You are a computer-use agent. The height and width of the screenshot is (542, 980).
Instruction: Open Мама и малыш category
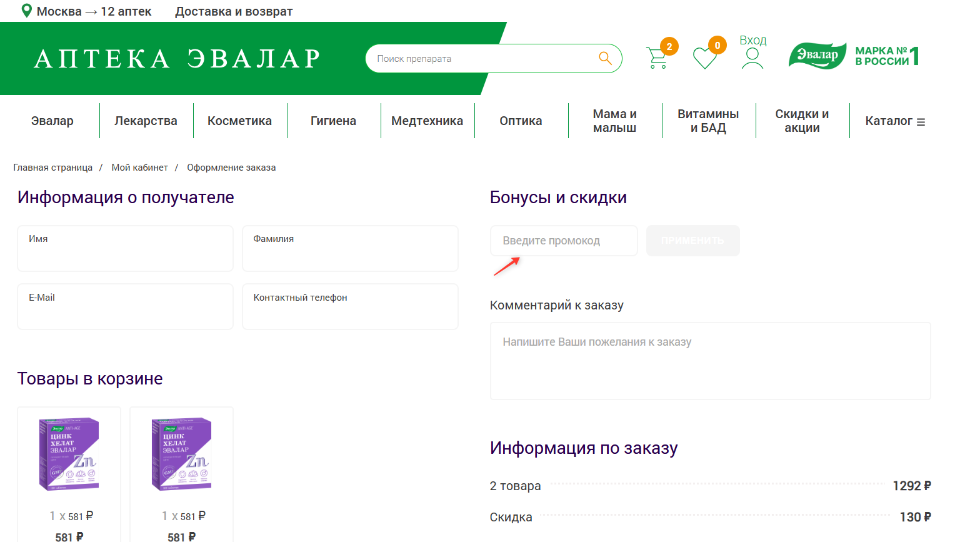(x=614, y=121)
